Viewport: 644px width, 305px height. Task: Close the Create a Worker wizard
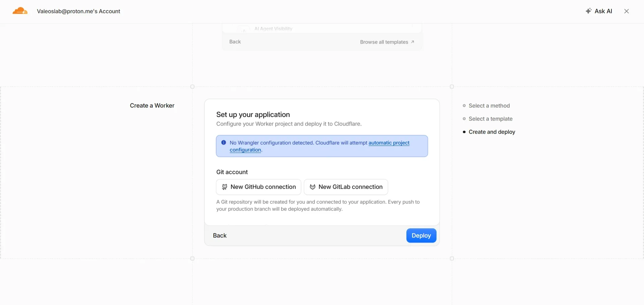(626, 11)
